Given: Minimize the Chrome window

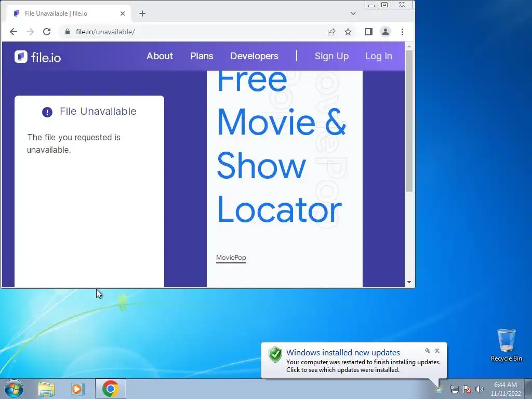Looking at the screenshot, I should point(371,5).
